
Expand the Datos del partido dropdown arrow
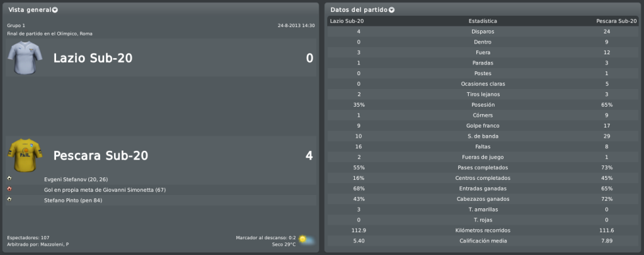point(391,10)
